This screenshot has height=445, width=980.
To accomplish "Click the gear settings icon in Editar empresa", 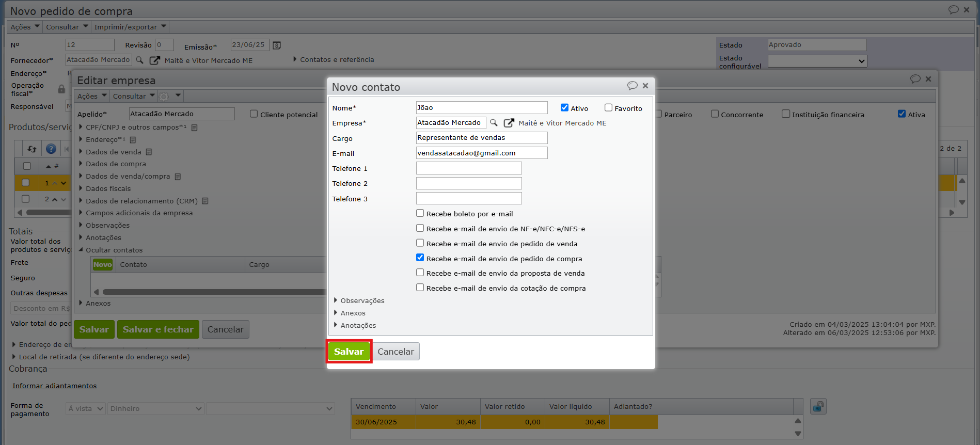I will tap(164, 97).
